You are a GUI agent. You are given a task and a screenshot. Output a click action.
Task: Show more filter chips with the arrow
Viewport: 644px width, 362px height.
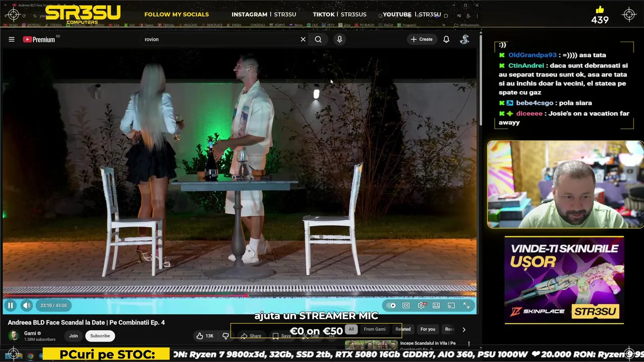pos(464,329)
